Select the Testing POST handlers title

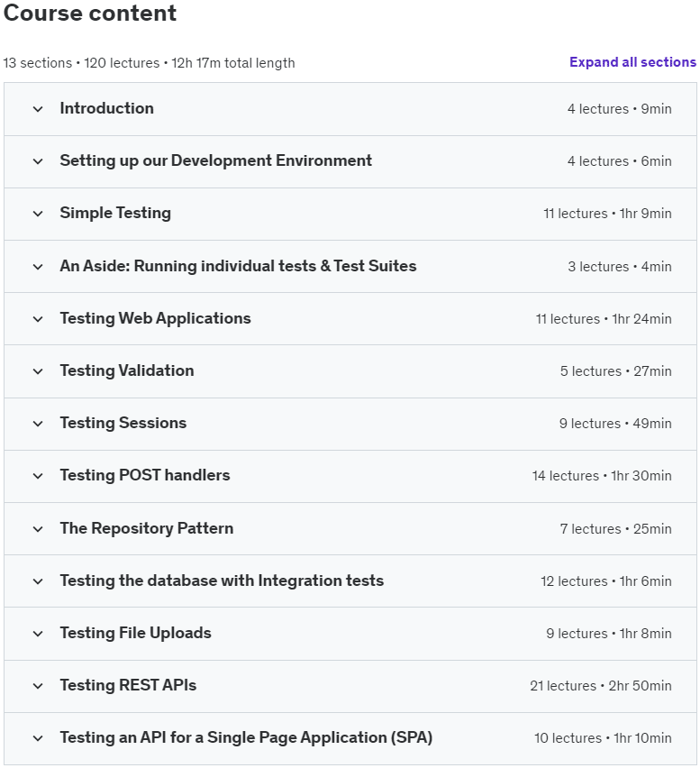[145, 475]
